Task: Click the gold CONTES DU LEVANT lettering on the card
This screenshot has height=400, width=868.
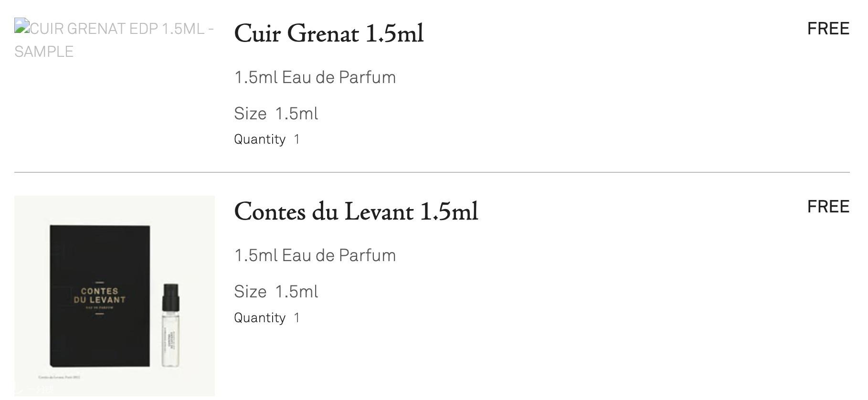Action: [100, 295]
